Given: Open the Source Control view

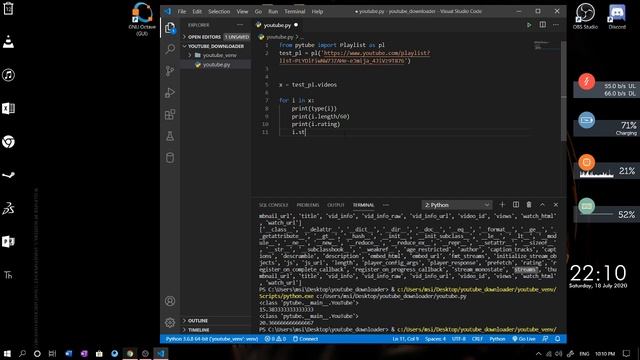Looking at the screenshot, I should pos(170,71).
